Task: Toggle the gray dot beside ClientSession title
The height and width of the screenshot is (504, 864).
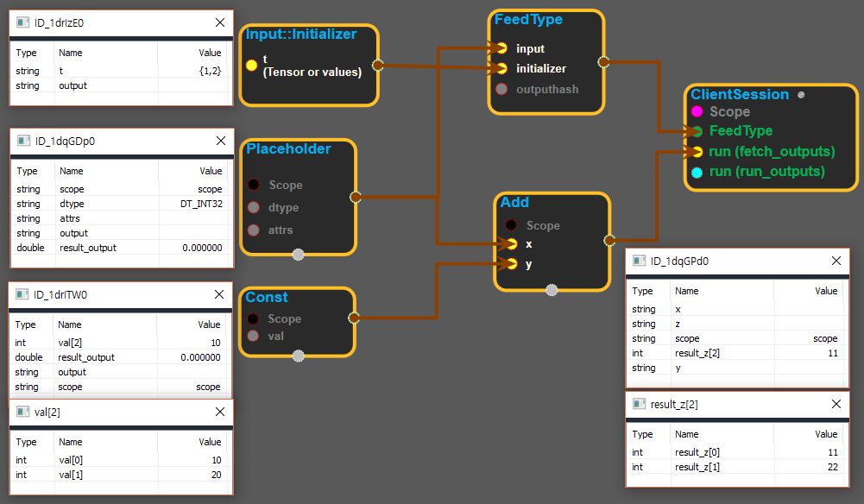Action: (x=801, y=95)
